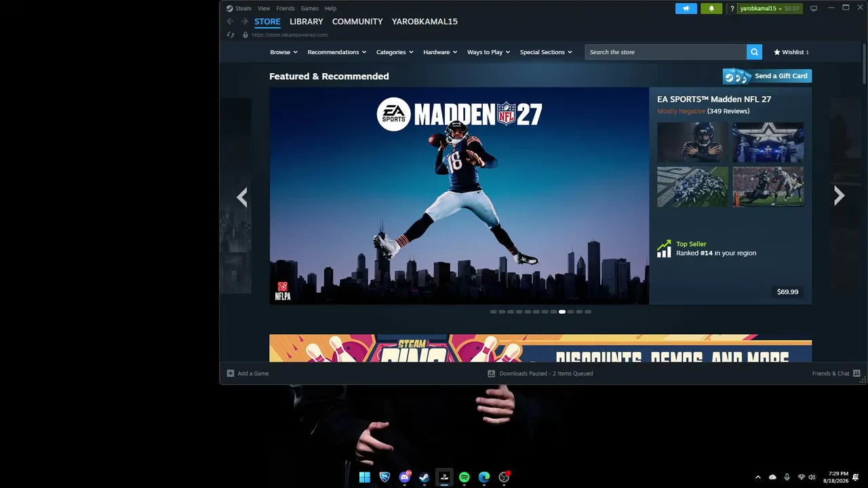Click the OneDrive cloud tray icon
Screen dimensions: 868x488
(772, 477)
